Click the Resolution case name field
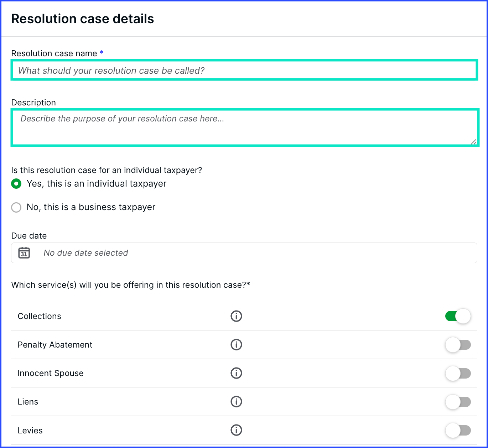The width and height of the screenshot is (488, 448). 244,70
